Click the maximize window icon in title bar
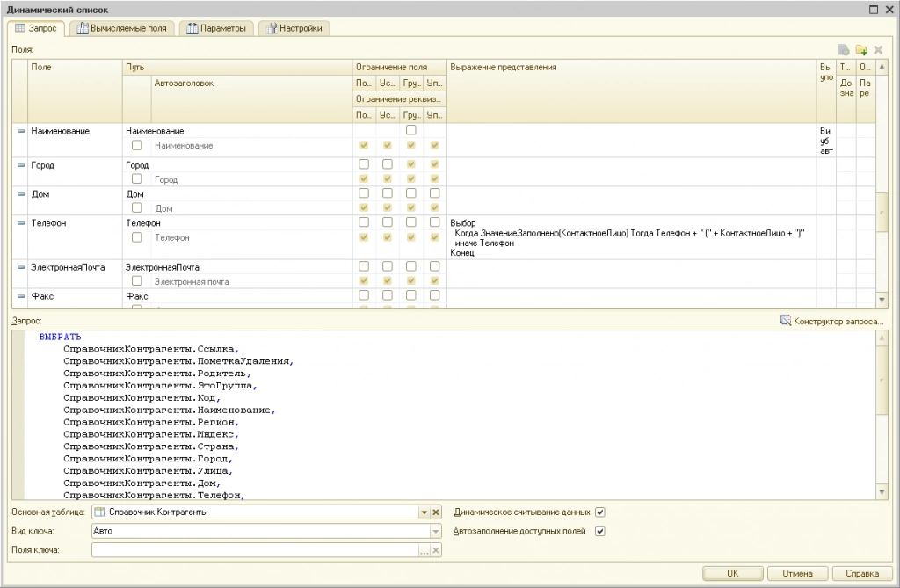 coord(874,9)
